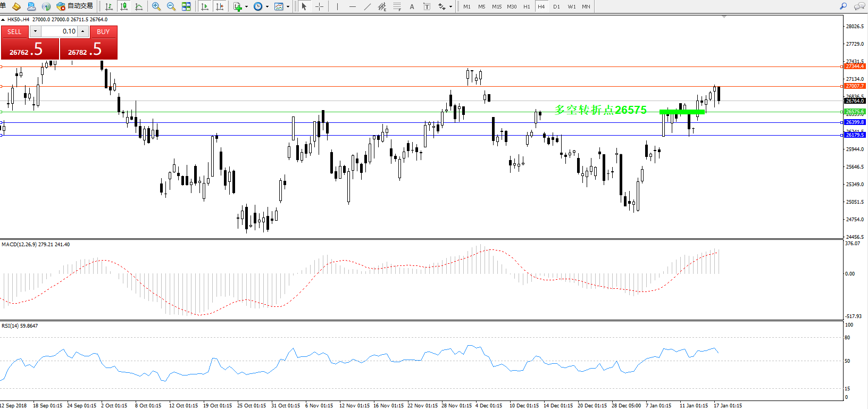Click the lot volume field showing 0.10
Image resolution: width=868 pixels, height=409 pixels.
tap(60, 31)
